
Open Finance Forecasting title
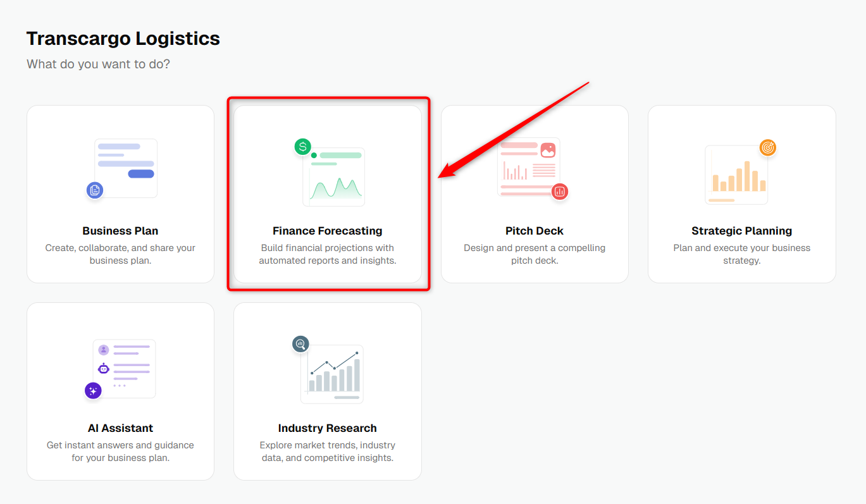point(328,231)
